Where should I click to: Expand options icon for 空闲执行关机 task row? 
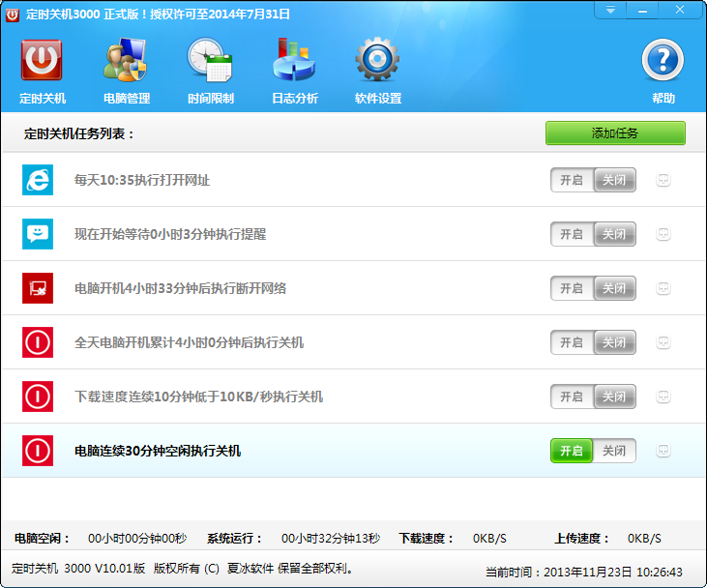(x=663, y=451)
